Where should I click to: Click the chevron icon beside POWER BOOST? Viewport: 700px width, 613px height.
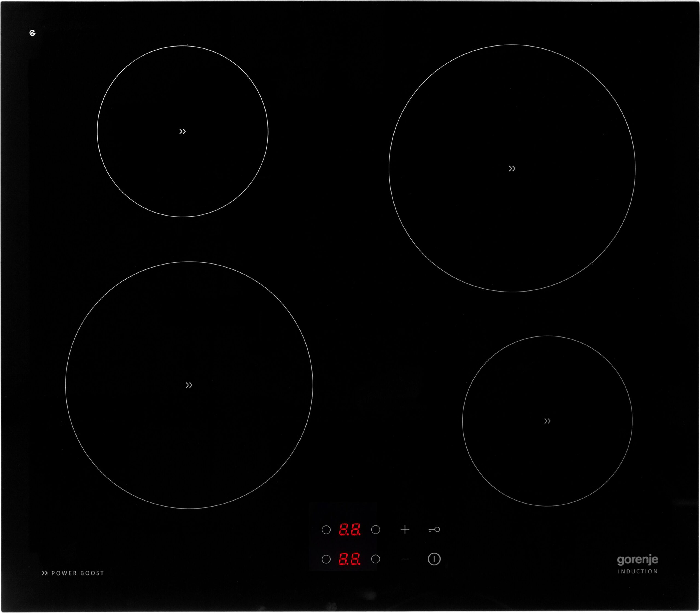coord(45,573)
